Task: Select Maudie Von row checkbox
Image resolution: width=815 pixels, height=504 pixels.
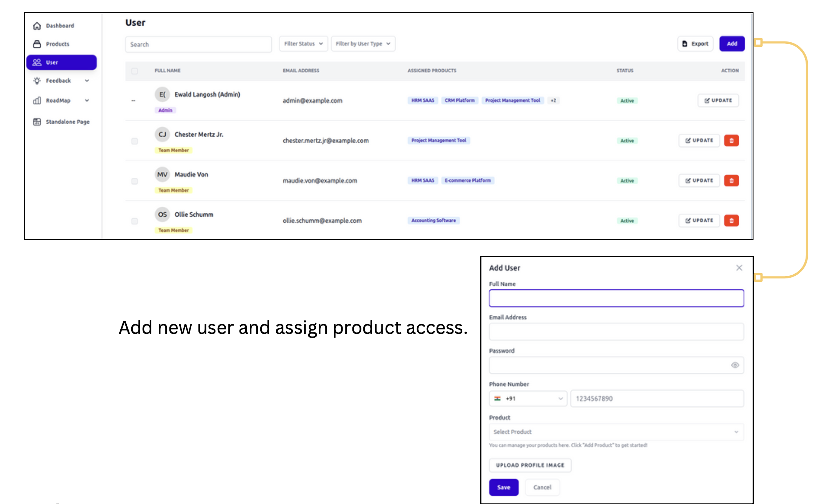Action: point(135,181)
